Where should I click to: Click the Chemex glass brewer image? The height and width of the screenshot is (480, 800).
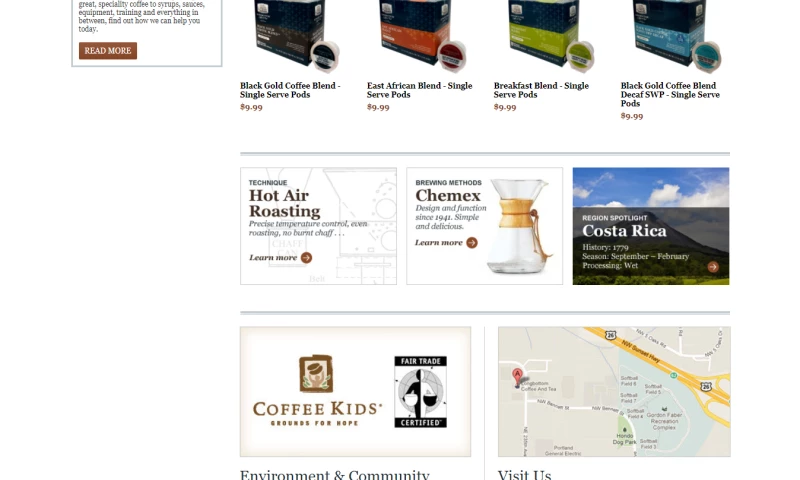pos(519,225)
